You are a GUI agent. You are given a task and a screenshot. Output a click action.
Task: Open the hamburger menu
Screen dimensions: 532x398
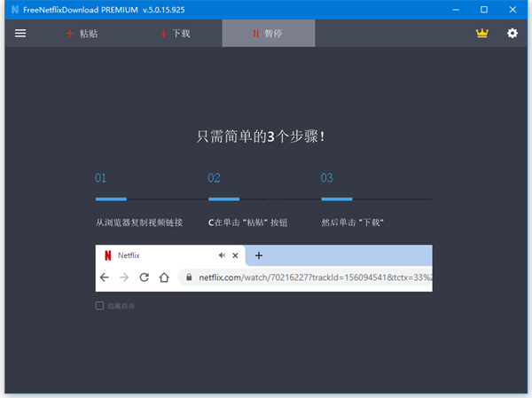pyautogui.click(x=20, y=34)
